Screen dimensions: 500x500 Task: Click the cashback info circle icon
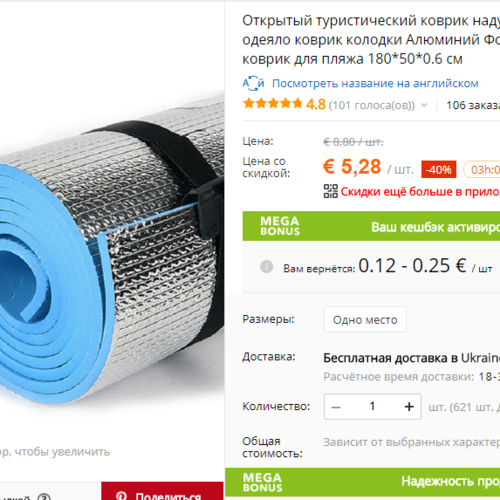266,267
